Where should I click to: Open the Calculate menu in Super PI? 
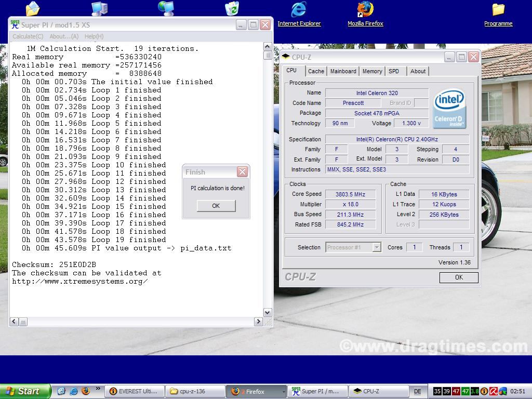click(x=28, y=36)
